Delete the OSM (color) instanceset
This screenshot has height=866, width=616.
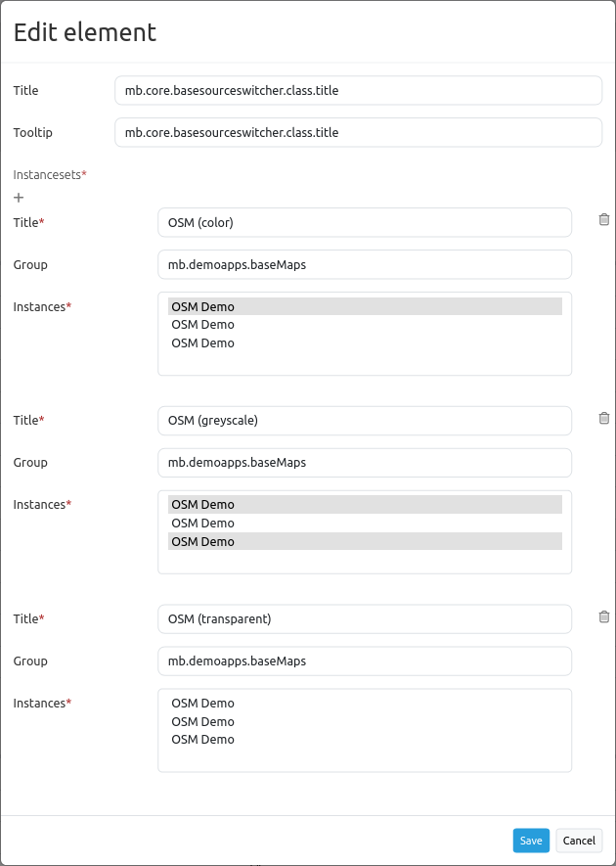[603, 220]
